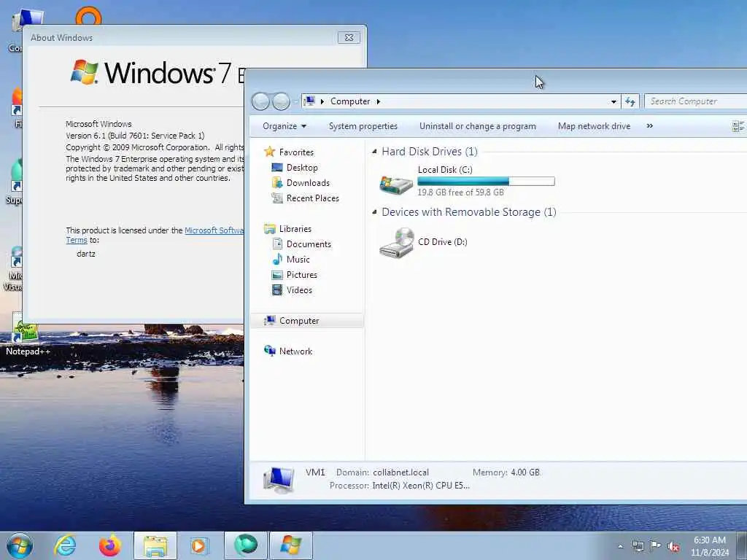Change view using the view options icon
This screenshot has width=747, height=560.
pyautogui.click(x=738, y=126)
